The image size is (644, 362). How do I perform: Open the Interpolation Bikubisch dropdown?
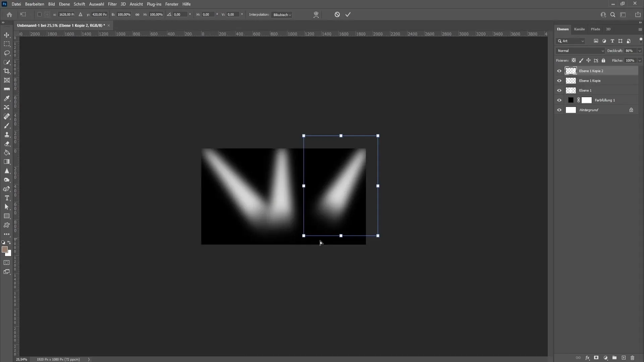click(x=282, y=15)
